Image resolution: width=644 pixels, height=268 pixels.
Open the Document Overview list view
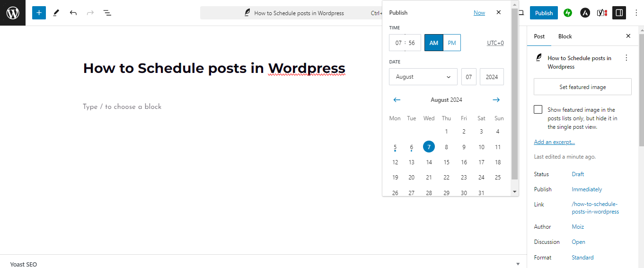point(107,13)
